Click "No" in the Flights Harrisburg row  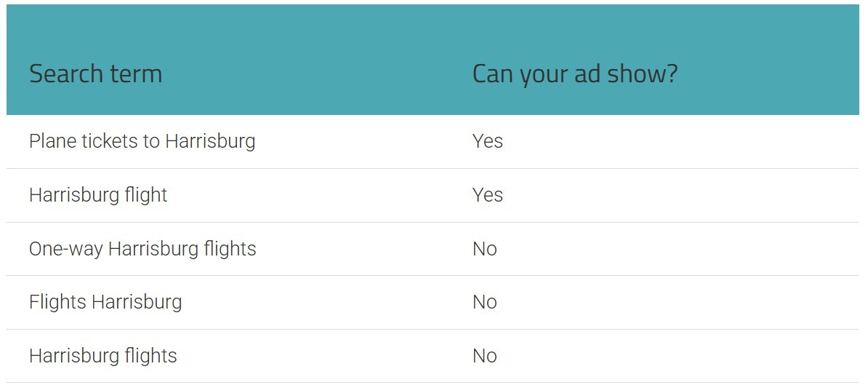484,301
